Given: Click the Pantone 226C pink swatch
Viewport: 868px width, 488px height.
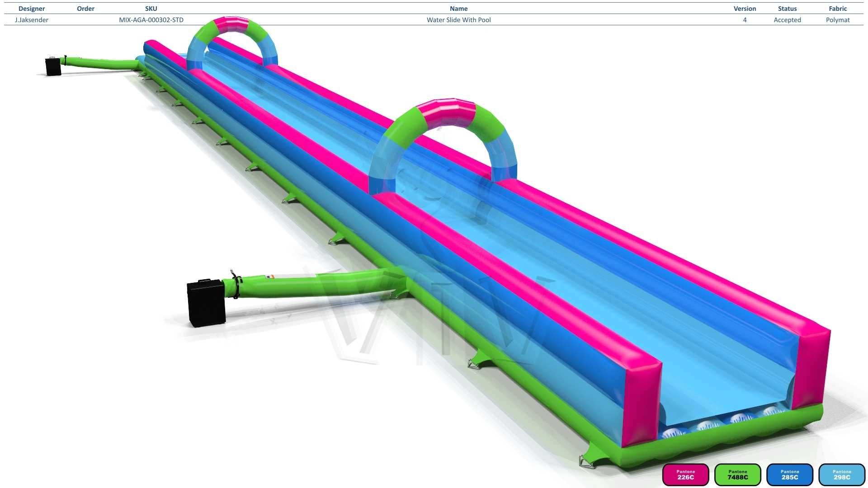Looking at the screenshot, I should pyautogui.click(x=685, y=474).
